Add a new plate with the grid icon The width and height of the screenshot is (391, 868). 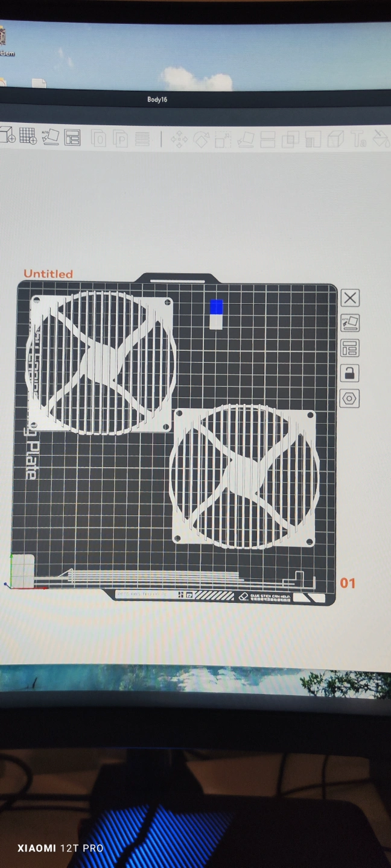pyautogui.click(x=28, y=136)
